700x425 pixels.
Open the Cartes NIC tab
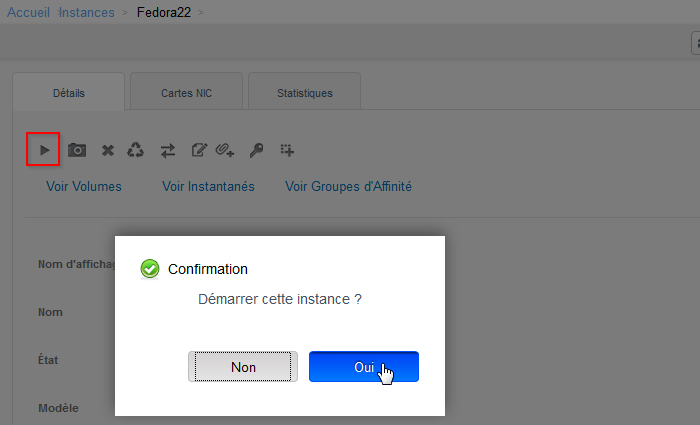186,93
